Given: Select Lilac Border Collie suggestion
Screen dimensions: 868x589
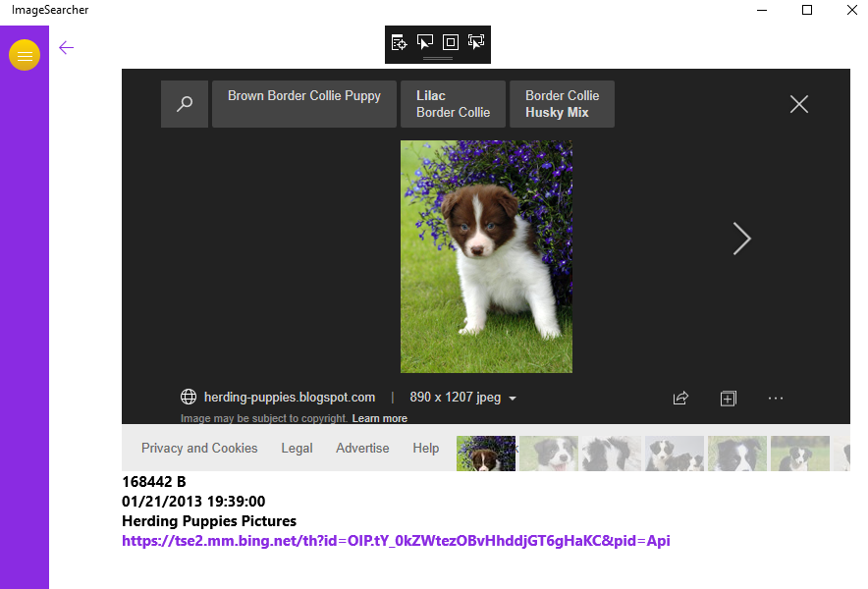Looking at the screenshot, I should click(x=453, y=104).
